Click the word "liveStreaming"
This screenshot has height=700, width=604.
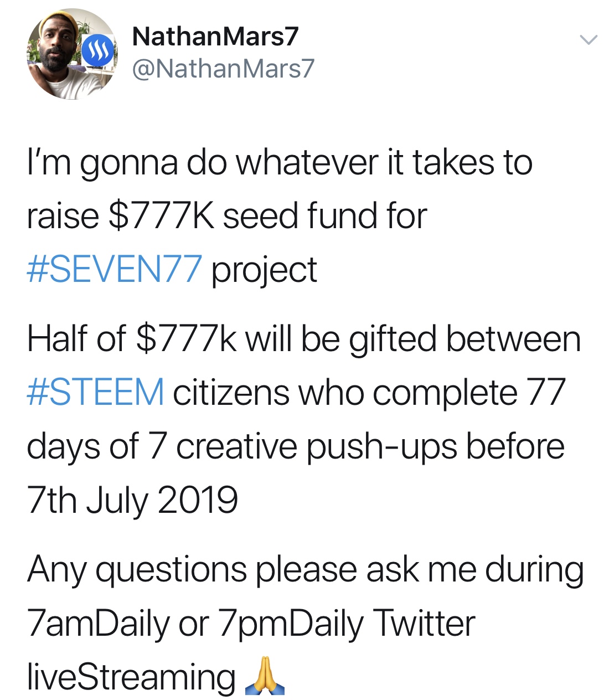(131, 677)
